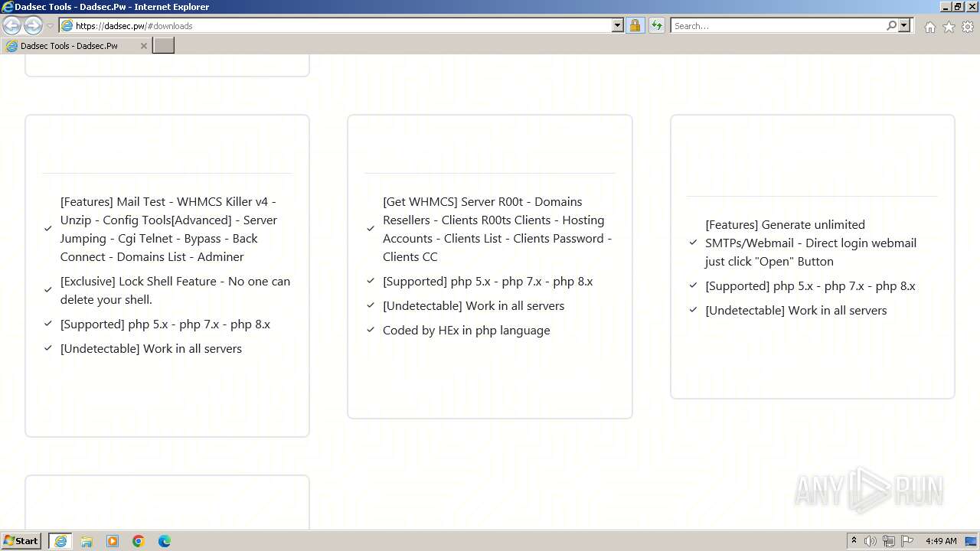Click the IE page icon in address bar
Screen dimensions: 980x551
(x=67, y=25)
